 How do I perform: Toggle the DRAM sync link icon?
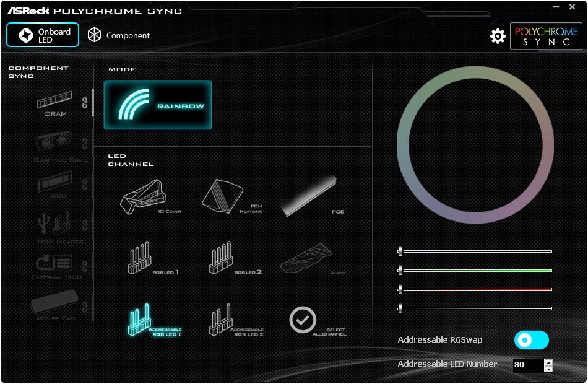85,103
